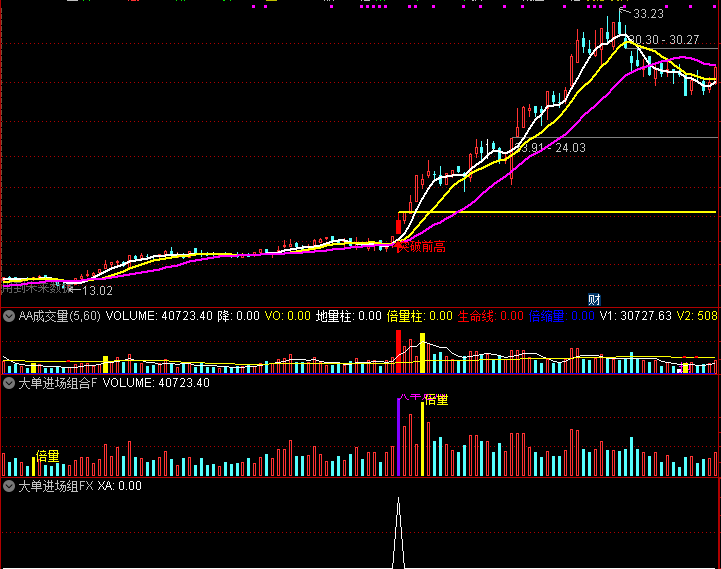This screenshot has height=569, width=721.
Task: Select the 地量柱: 0.00 readout
Action: [x=349, y=316]
